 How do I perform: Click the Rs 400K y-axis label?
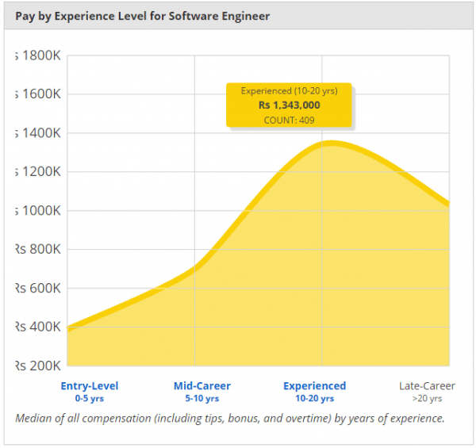pos(38,327)
